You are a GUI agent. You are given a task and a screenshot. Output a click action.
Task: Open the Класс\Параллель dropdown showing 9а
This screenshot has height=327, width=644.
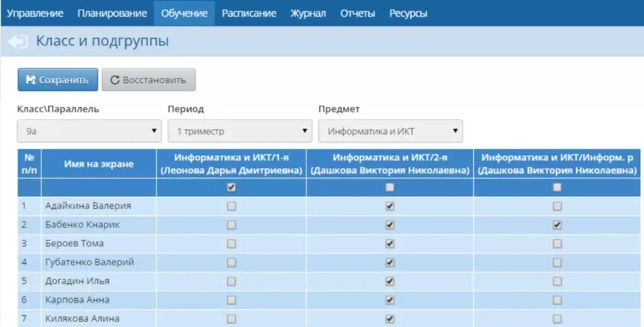pyautogui.click(x=89, y=131)
